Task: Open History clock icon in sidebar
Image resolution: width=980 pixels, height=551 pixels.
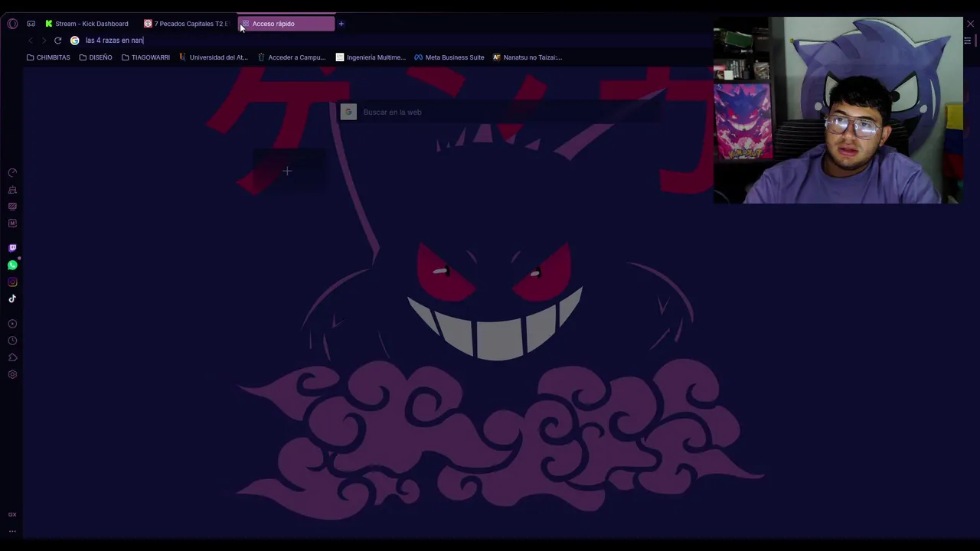Action: pos(12,341)
